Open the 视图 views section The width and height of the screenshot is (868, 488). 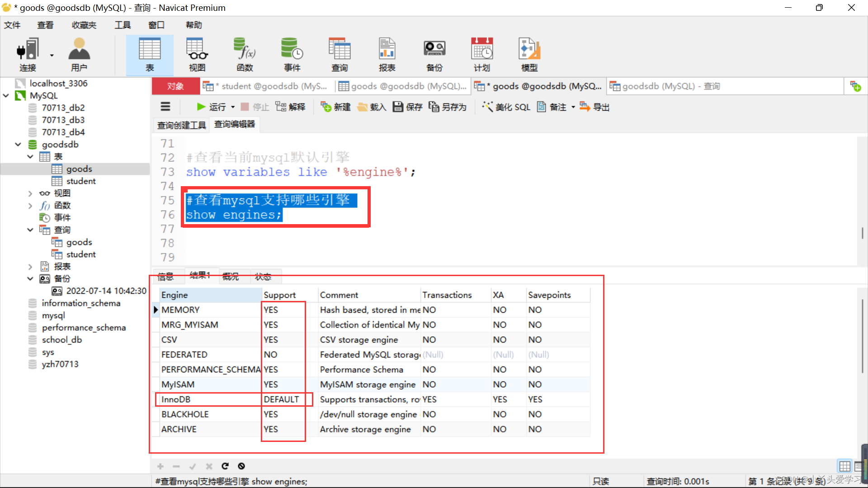click(197, 55)
